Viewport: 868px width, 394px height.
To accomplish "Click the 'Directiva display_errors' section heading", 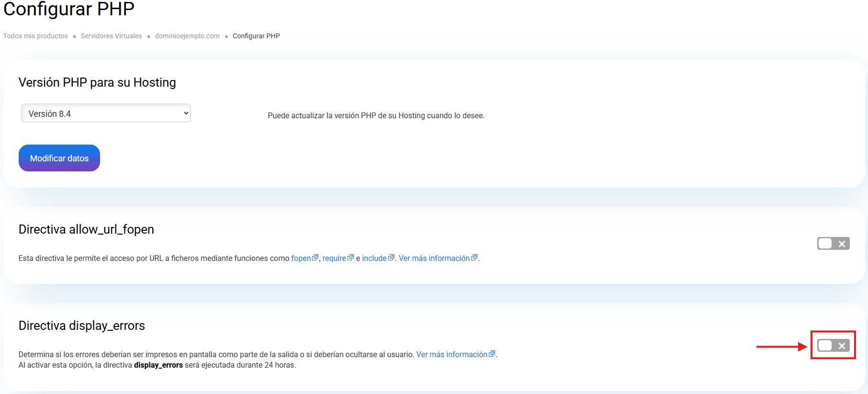I will pyautogui.click(x=82, y=326).
